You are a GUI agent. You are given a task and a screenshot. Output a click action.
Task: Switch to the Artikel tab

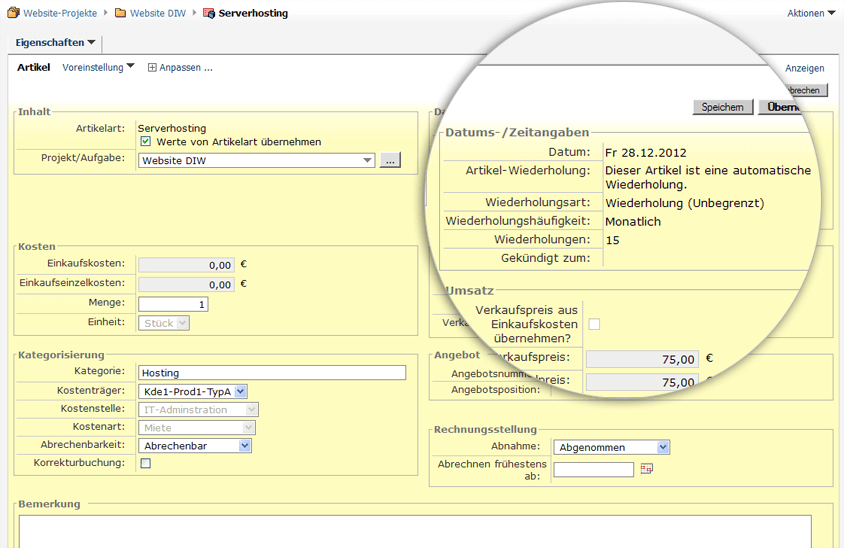pyautogui.click(x=33, y=68)
